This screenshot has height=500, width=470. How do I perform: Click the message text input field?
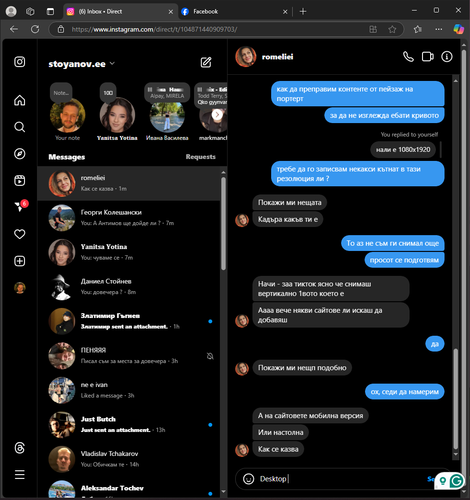[340, 479]
